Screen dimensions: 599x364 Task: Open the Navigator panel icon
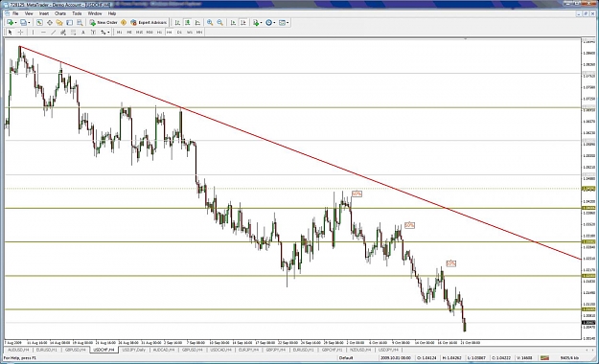pos(59,23)
